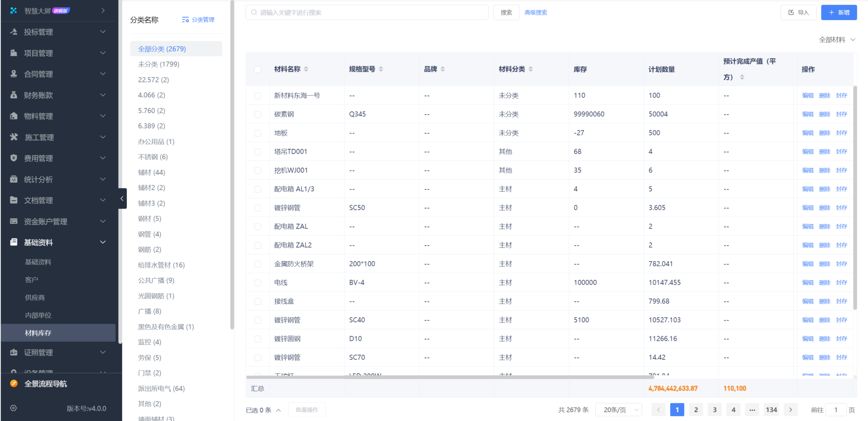This screenshot has width=868, height=421.
Task: Open settings via the gear icon
Action: [x=13, y=408]
